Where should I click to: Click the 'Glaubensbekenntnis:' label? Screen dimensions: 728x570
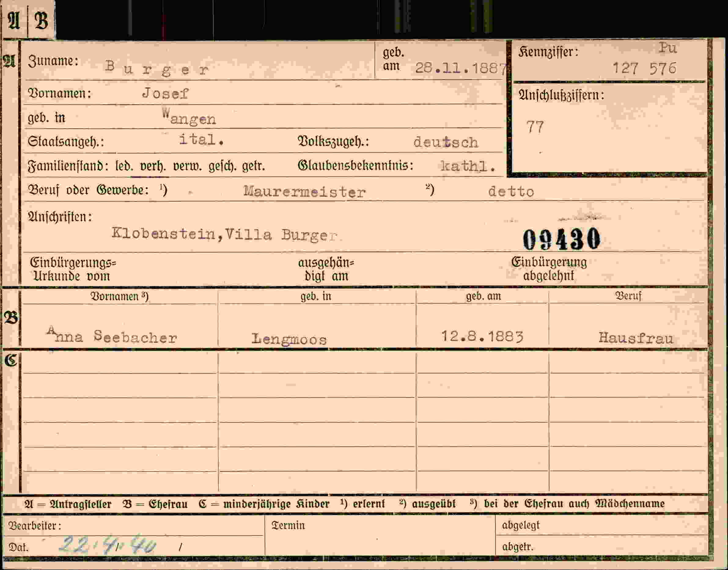[x=356, y=166]
